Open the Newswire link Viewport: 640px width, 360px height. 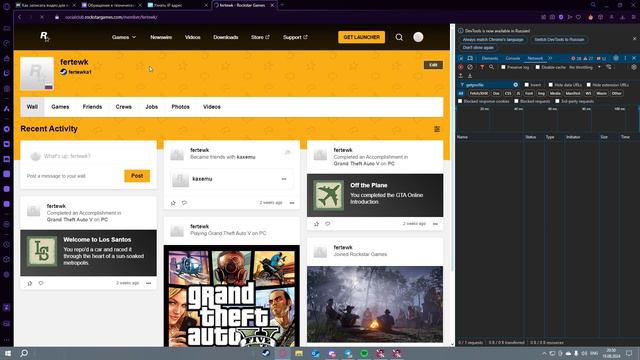tap(161, 37)
